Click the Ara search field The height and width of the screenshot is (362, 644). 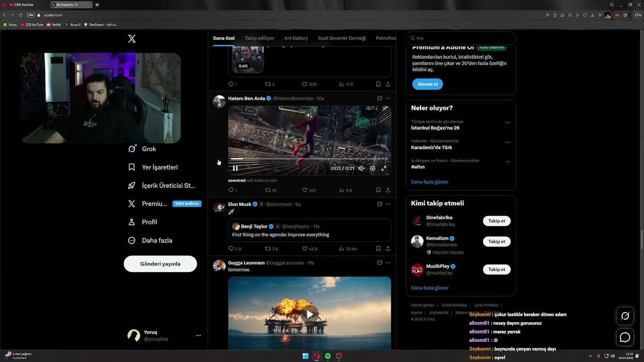[461, 38]
